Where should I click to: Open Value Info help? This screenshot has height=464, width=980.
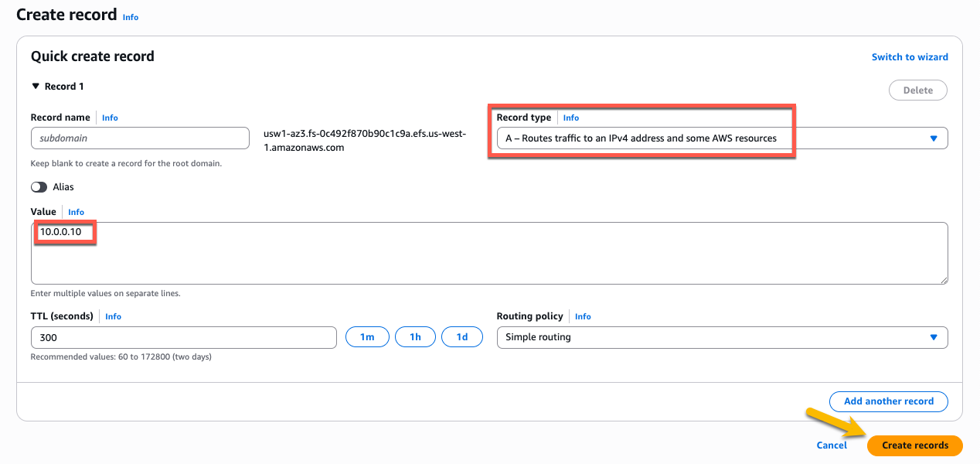(x=76, y=212)
